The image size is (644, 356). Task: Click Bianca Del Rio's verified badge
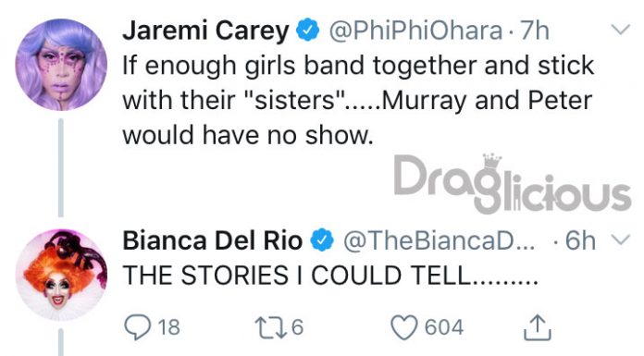point(322,240)
